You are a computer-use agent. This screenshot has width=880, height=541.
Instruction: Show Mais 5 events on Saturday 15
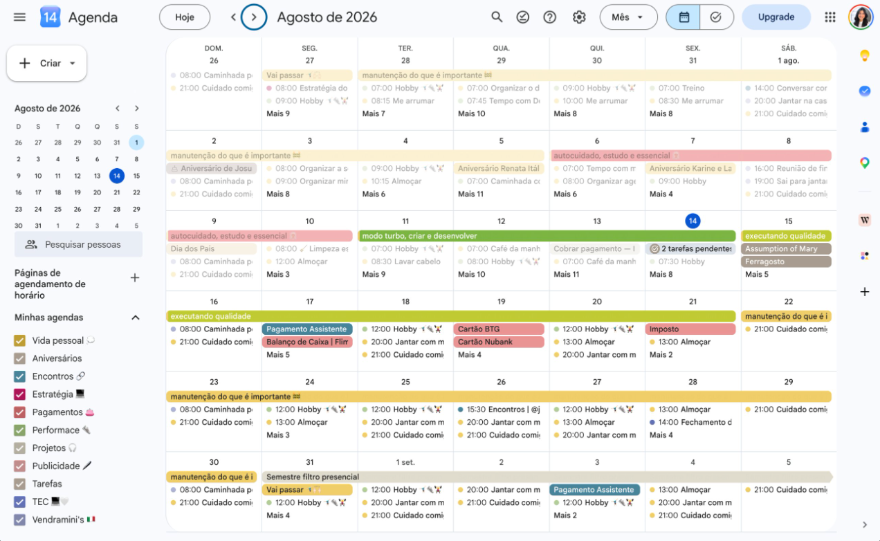pos(757,274)
